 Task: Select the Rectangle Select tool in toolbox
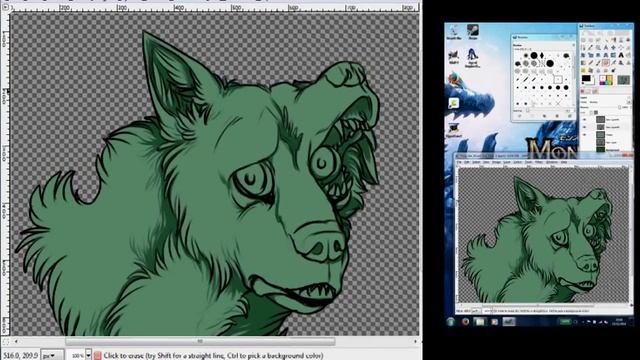[x=583, y=40]
